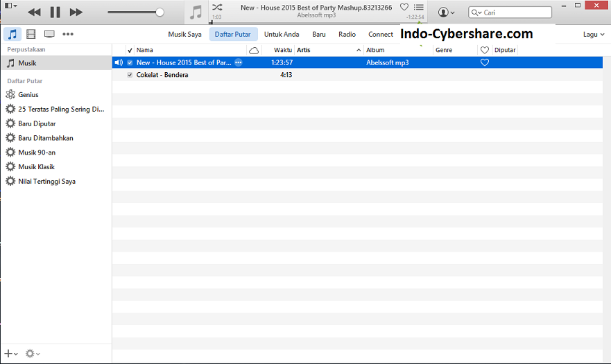Click the 1:23:57 duration cell
Viewport: 611px width, 364px height.
282,62
